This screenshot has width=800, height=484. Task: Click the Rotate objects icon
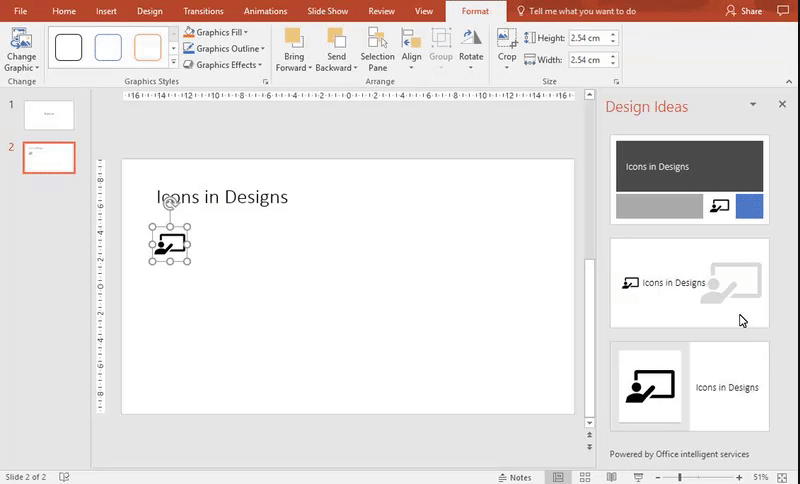click(470, 38)
